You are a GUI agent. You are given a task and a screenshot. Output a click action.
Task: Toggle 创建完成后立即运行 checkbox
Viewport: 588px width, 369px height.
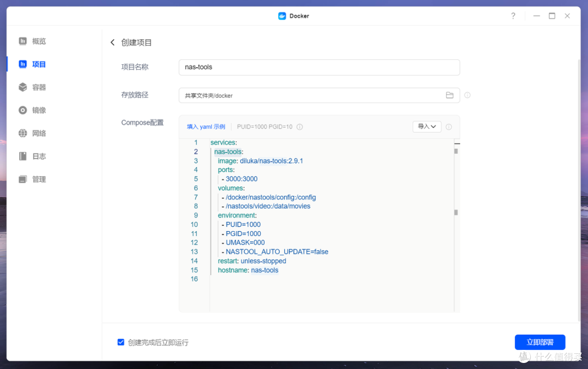pyautogui.click(x=121, y=342)
